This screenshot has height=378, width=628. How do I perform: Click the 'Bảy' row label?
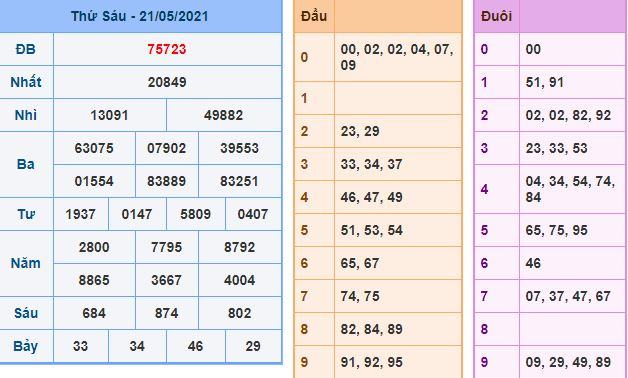point(26,346)
